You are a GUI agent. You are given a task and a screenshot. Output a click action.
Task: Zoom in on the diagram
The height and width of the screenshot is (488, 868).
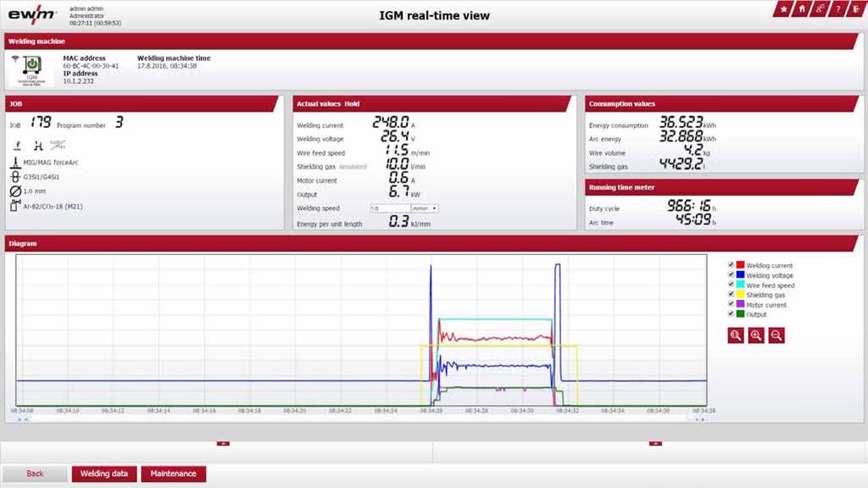[756, 335]
